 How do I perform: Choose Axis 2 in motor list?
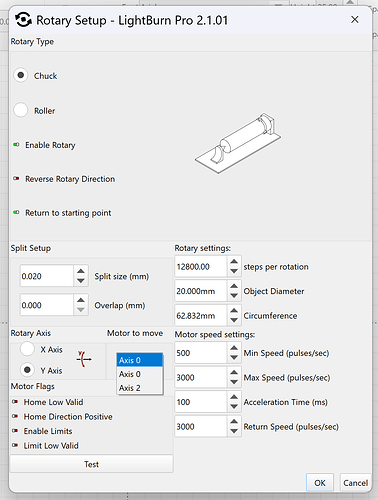click(140, 388)
